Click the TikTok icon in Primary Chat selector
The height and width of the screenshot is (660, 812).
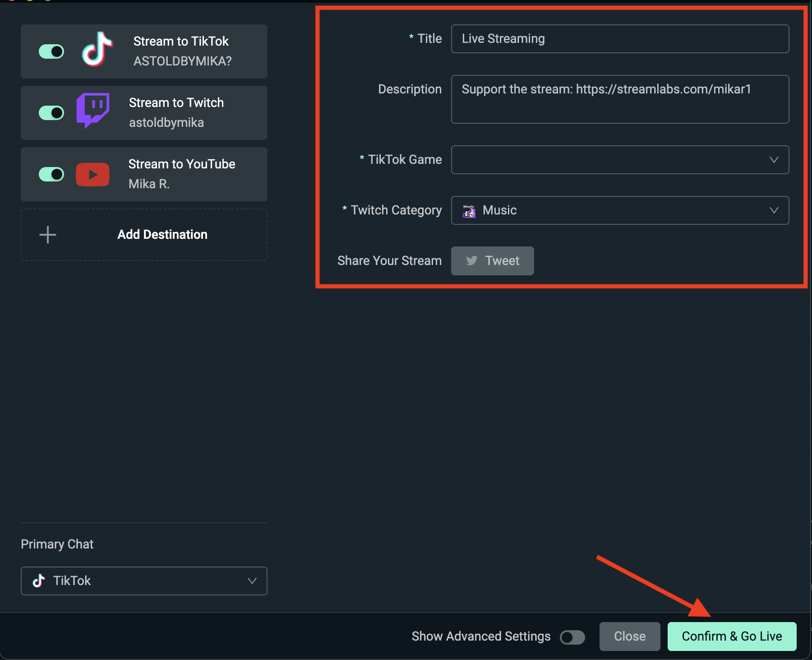pos(39,581)
